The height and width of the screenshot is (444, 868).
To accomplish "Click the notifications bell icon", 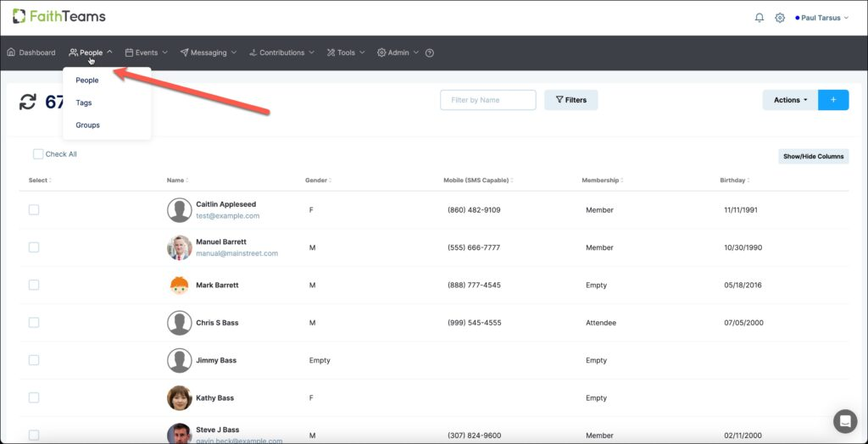I will [x=759, y=18].
